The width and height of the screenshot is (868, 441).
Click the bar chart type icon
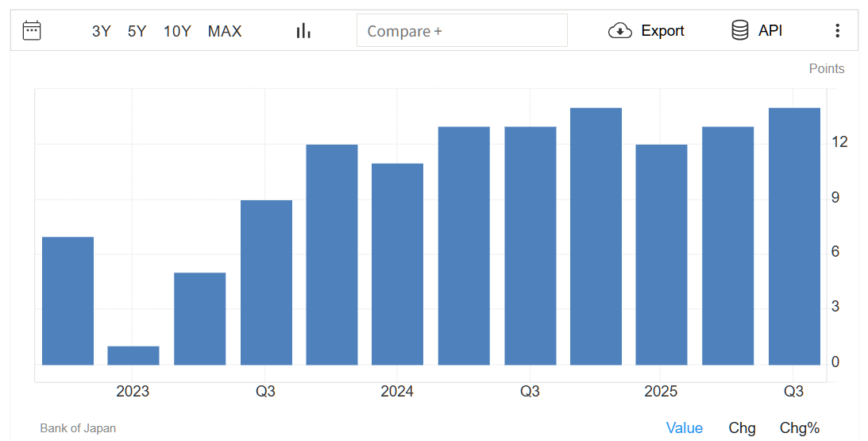(303, 31)
